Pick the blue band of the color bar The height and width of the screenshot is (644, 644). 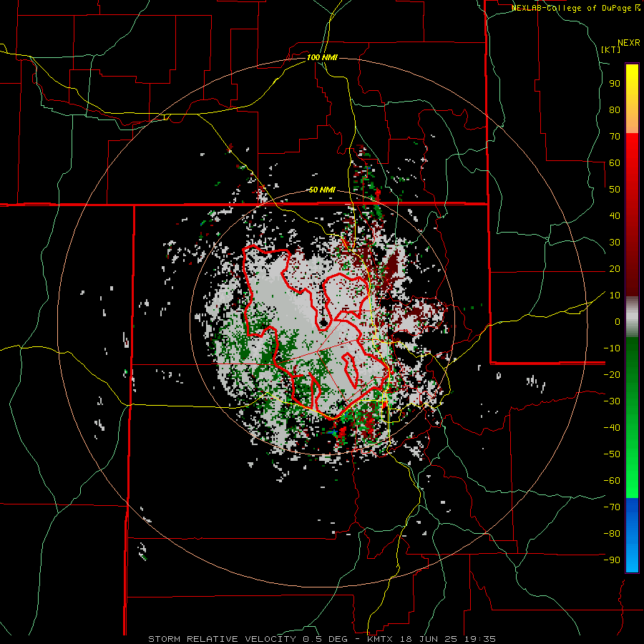[632, 535]
